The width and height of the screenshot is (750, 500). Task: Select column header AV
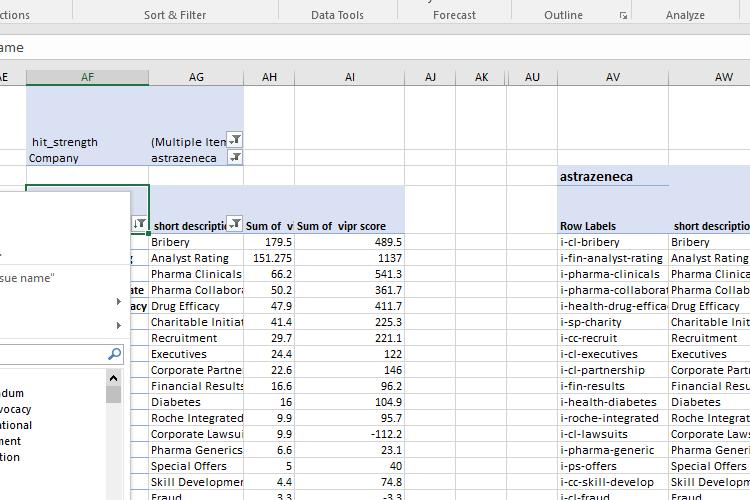(x=613, y=77)
